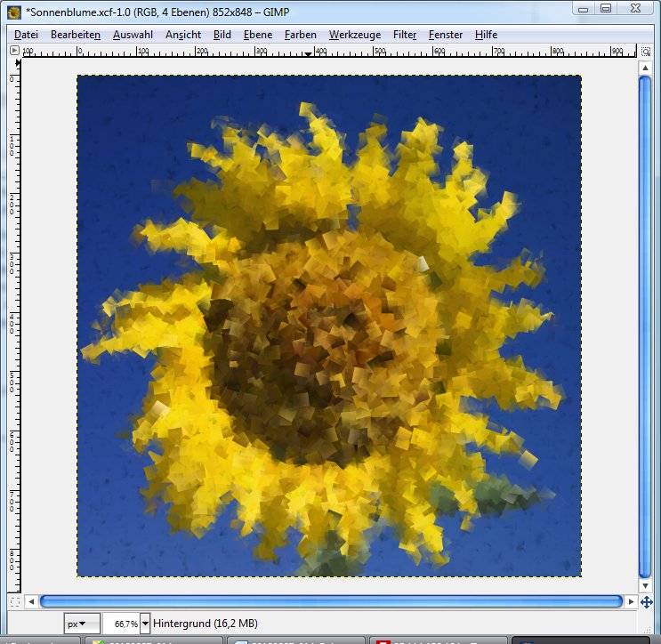Open the Auswahl menu
Screen dimensions: 661x644
pos(133,35)
